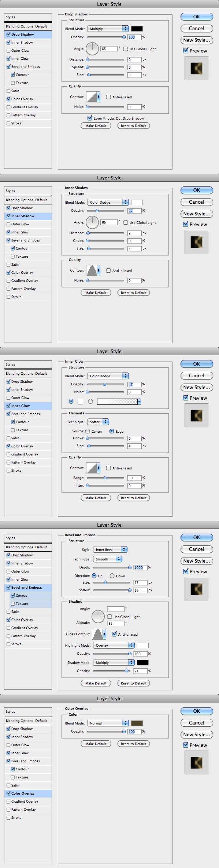Select the highlighted Color Overlay entry in styles list
This screenshot has height=868, width=219.
tap(28, 793)
